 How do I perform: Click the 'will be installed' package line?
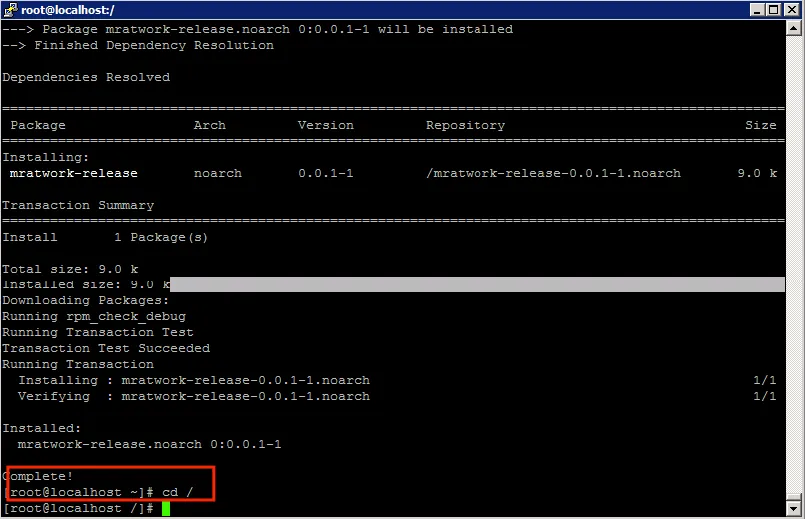[258, 29]
